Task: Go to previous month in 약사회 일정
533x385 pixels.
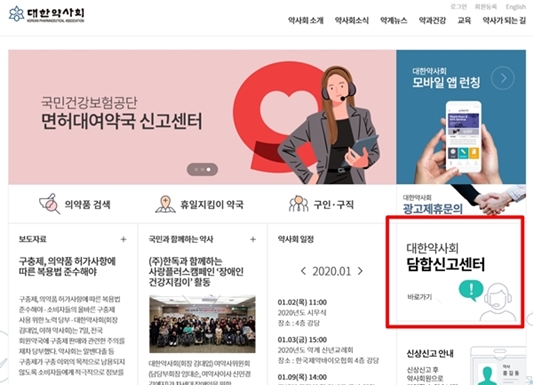Action: point(303,271)
